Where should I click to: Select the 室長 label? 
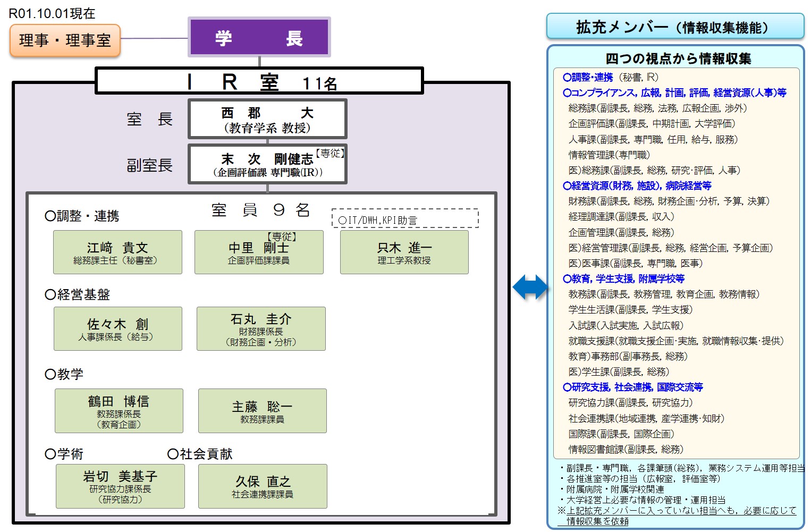149,119
